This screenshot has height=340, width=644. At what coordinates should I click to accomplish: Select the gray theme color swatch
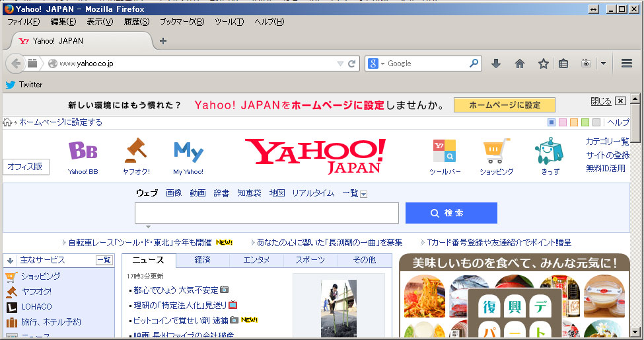pos(596,122)
